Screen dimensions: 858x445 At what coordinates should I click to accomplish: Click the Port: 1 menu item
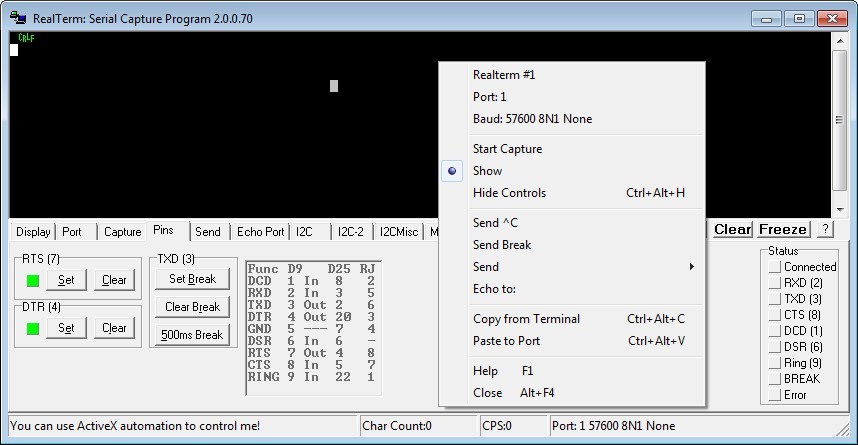pyautogui.click(x=572, y=97)
